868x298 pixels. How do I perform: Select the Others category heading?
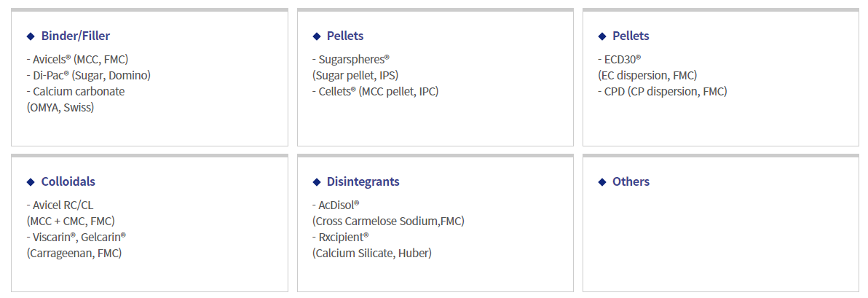631,181
